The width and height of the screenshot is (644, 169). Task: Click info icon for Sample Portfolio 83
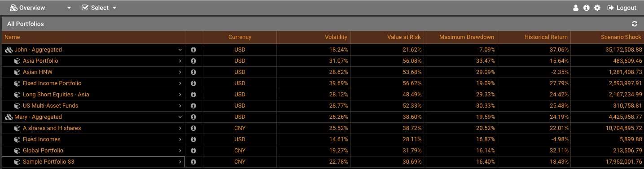click(193, 162)
